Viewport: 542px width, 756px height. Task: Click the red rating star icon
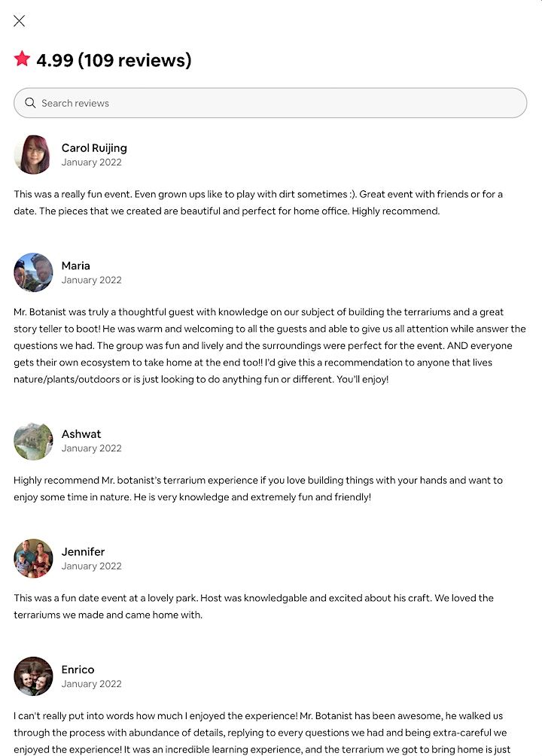tap(22, 59)
